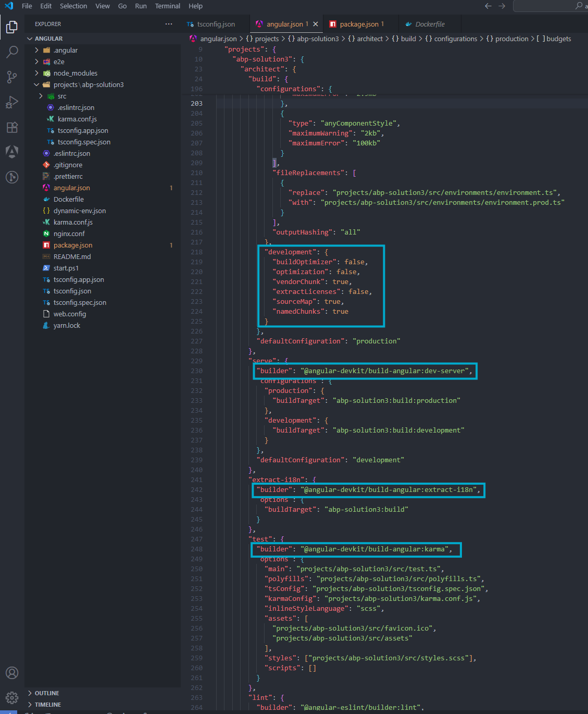Click the navigate back arrow

coord(488,6)
